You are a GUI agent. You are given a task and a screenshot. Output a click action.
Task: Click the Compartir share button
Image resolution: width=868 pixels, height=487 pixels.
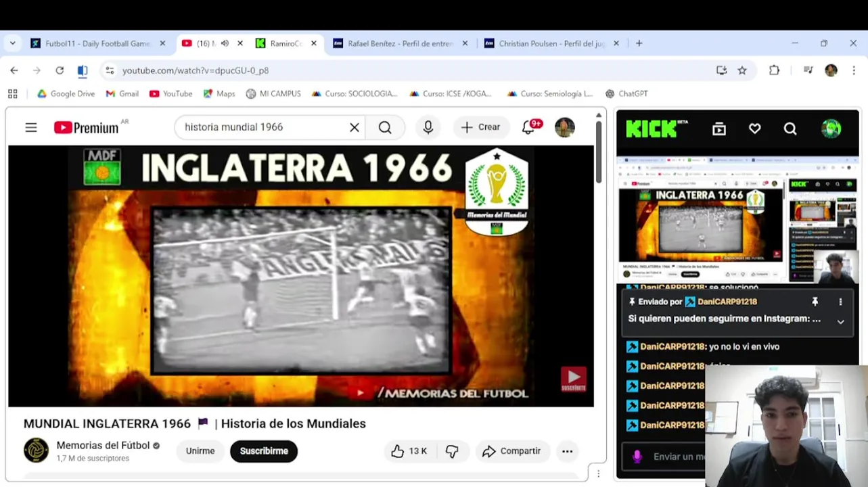tap(511, 451)
